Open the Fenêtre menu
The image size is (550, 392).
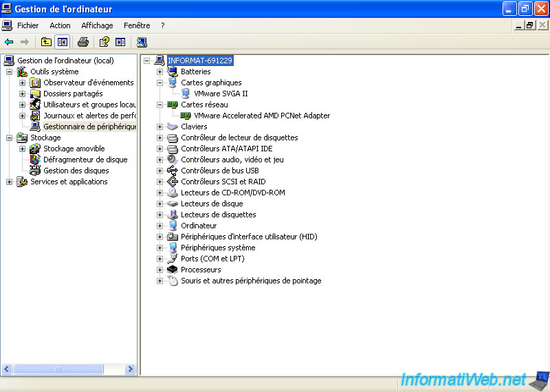[x=137, y=25]
